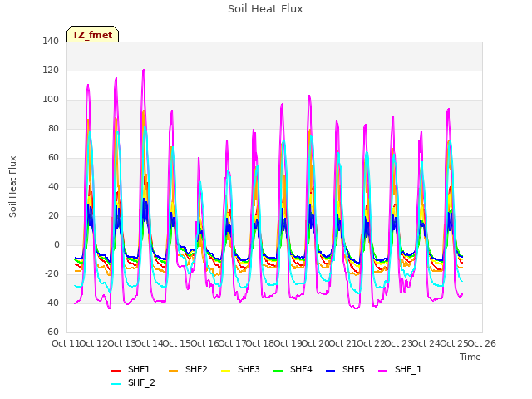Click the SHF2 orange legend swatch
The width and height of the screenshot is (532, 399).
(x=174, y=371)
